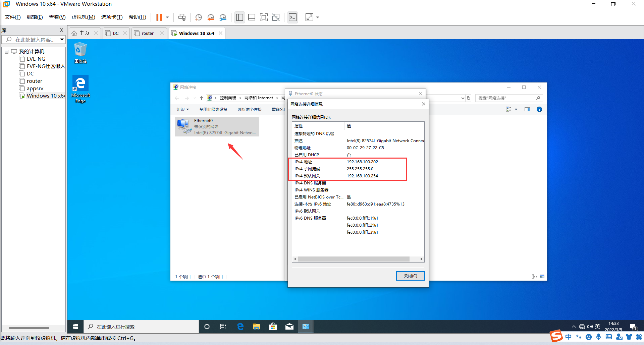
Task: Enter full screen mode icon
Action: tap(264, 17)
